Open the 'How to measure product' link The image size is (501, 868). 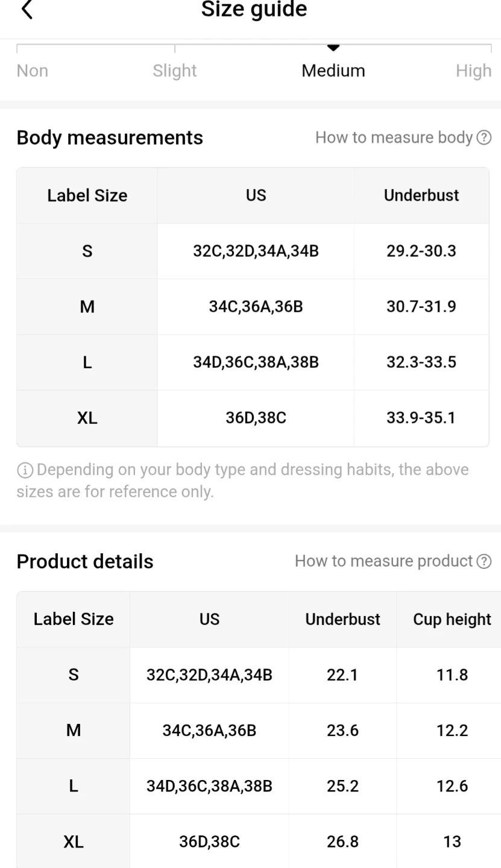click(x=383, y=561)
